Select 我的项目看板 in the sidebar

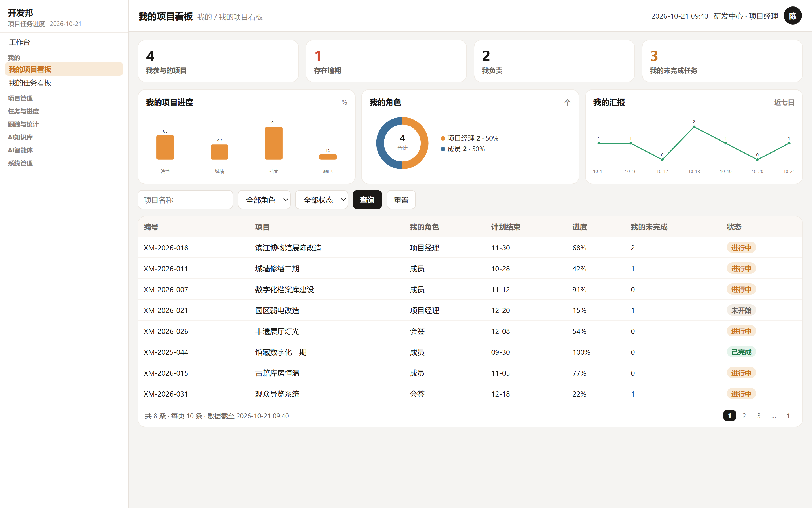coord(64,69)
